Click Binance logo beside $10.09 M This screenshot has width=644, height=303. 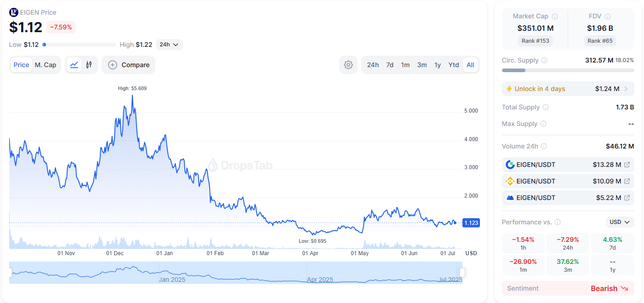(510, 181)
